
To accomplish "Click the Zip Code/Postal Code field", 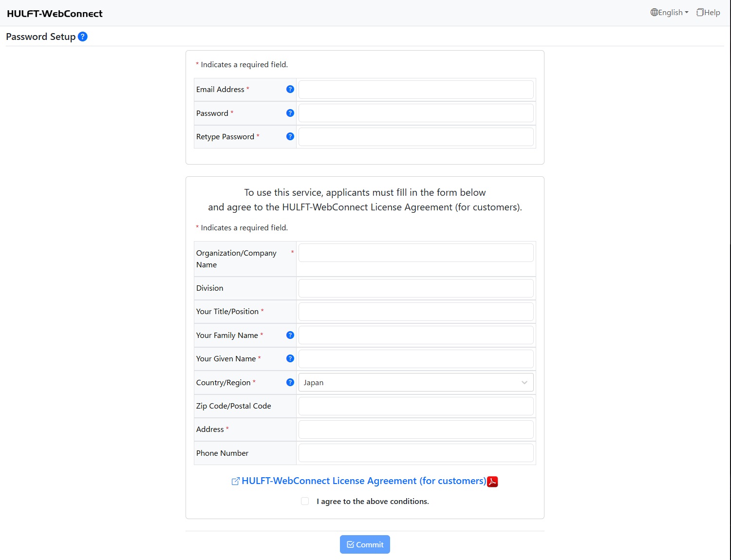I will click(x=415, y=406).
